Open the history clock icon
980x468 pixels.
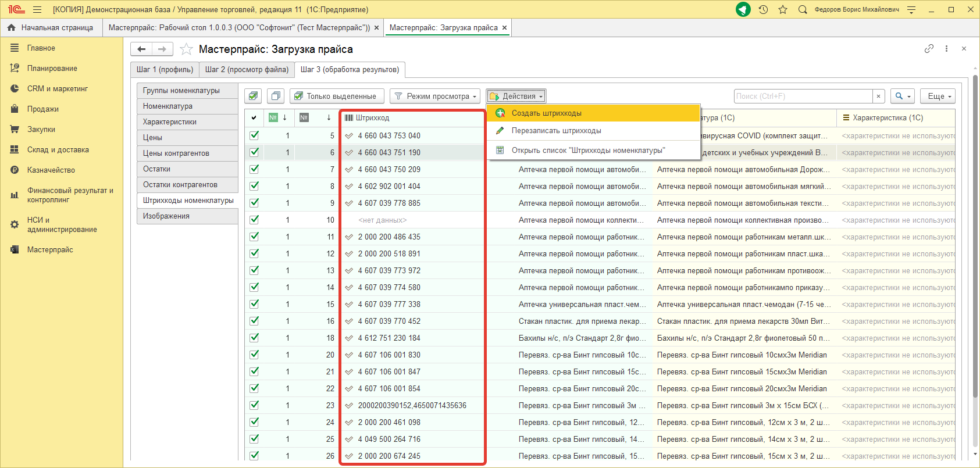tap(763, 9)
